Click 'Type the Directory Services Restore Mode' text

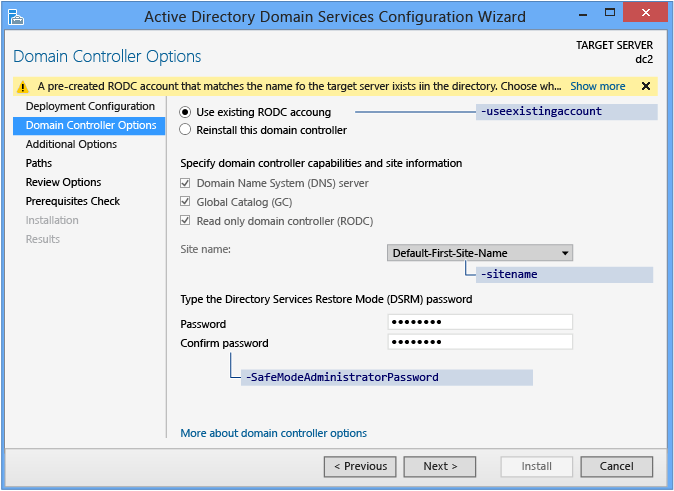point(326,299)
